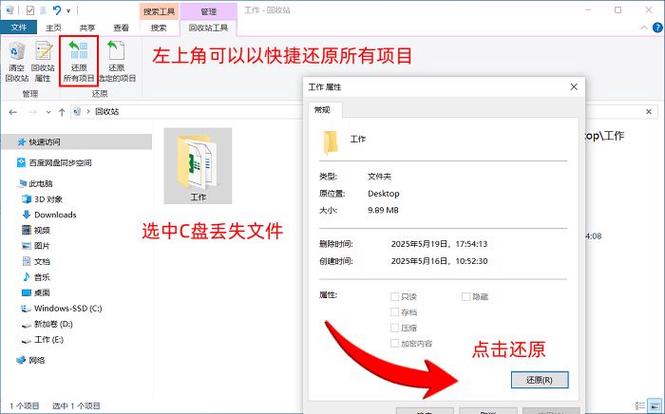
Task: Switch to the 查看 ribbon tab
Action: (121, 28)
